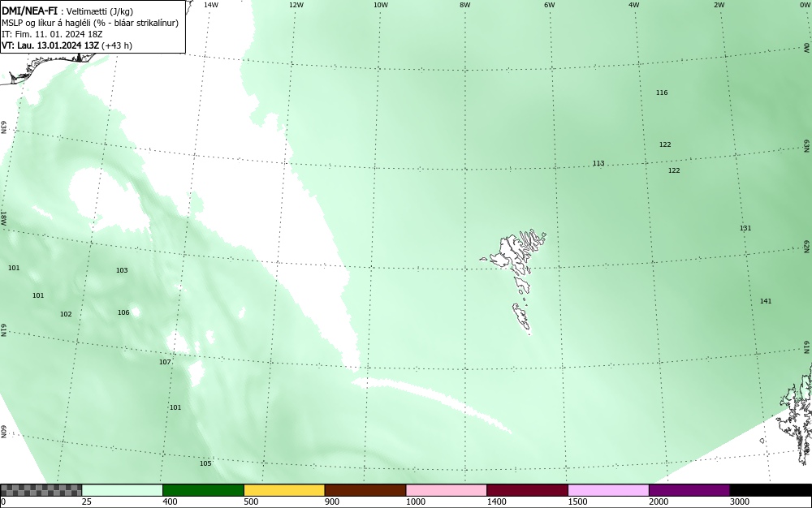Click the legend tick label 2000
Viewport: 812px width, 508px height.
tap(659, 502)
